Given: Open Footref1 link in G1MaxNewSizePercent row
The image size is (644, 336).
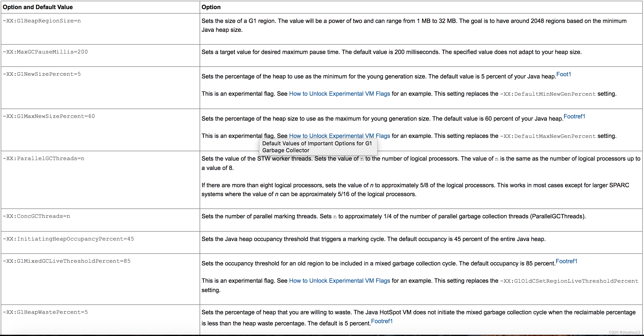Looking at the screenshot, I should click(x=574, y=116).
